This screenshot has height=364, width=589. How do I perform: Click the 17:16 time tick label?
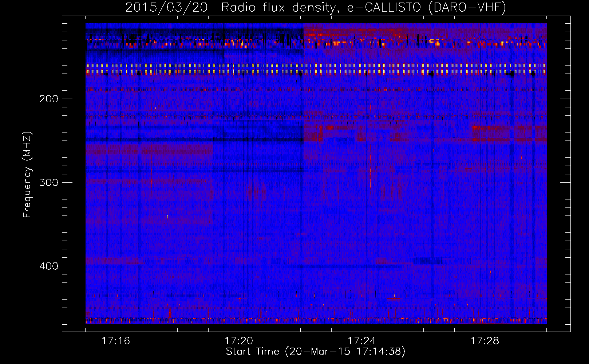[x=116, y=341]
